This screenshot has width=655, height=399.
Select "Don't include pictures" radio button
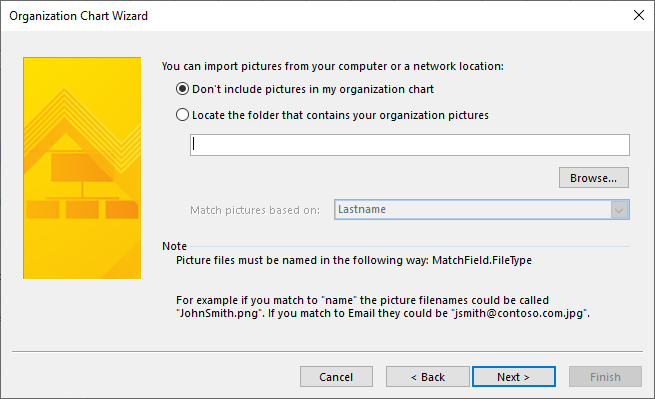(x=183, y=89)
